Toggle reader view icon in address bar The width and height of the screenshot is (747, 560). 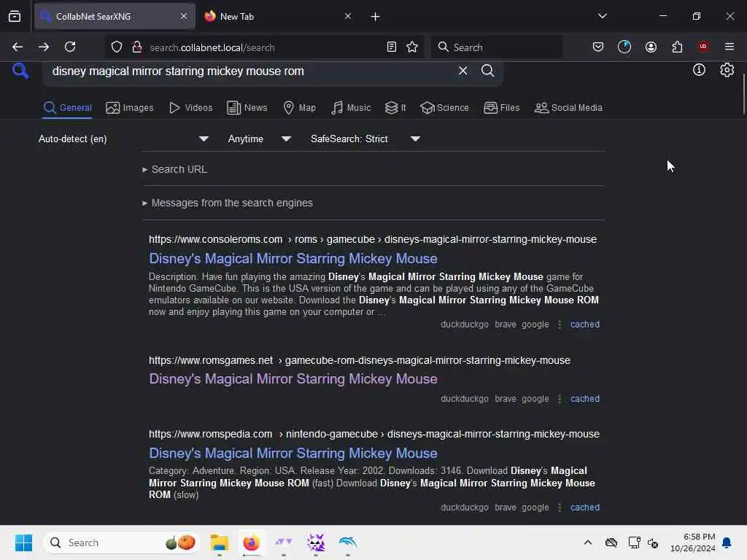(391, 47)
